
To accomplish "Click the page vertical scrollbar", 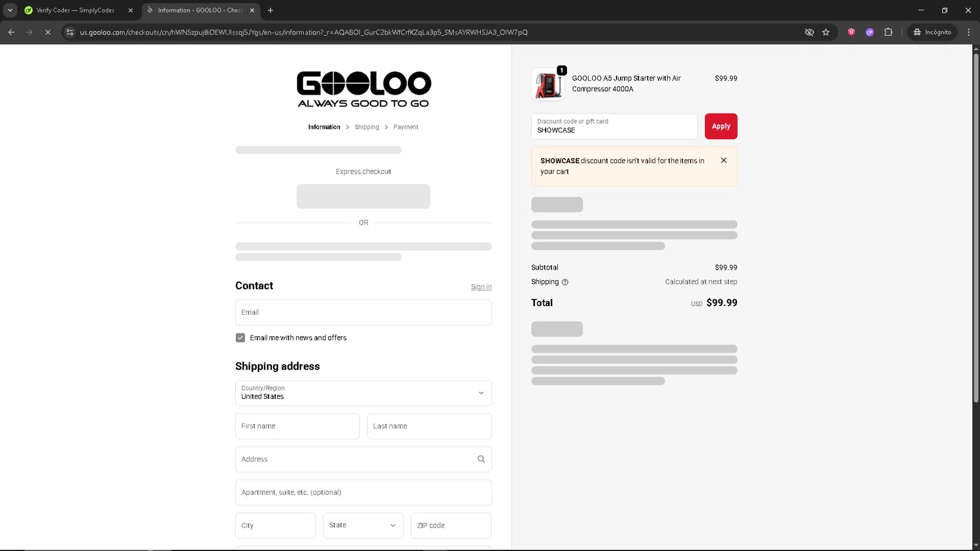I will tap(976, 228).
